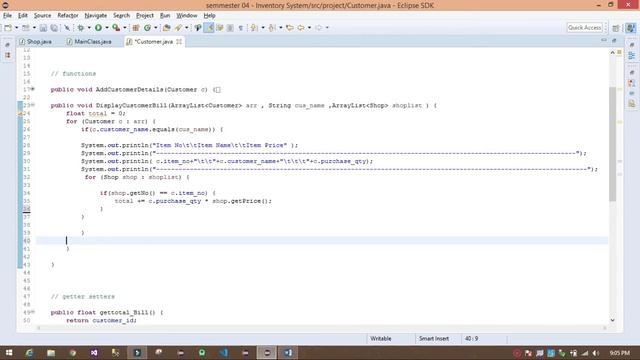The height and width of the screenshot is (360, 640).
Task: Open File Explorer from the taskbar
Action: pos(51,353)
